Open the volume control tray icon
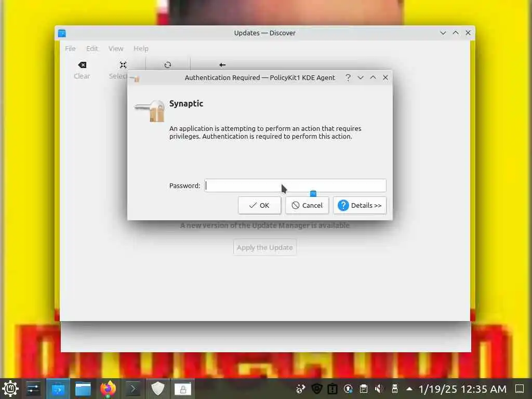 (x=379, y=389)
